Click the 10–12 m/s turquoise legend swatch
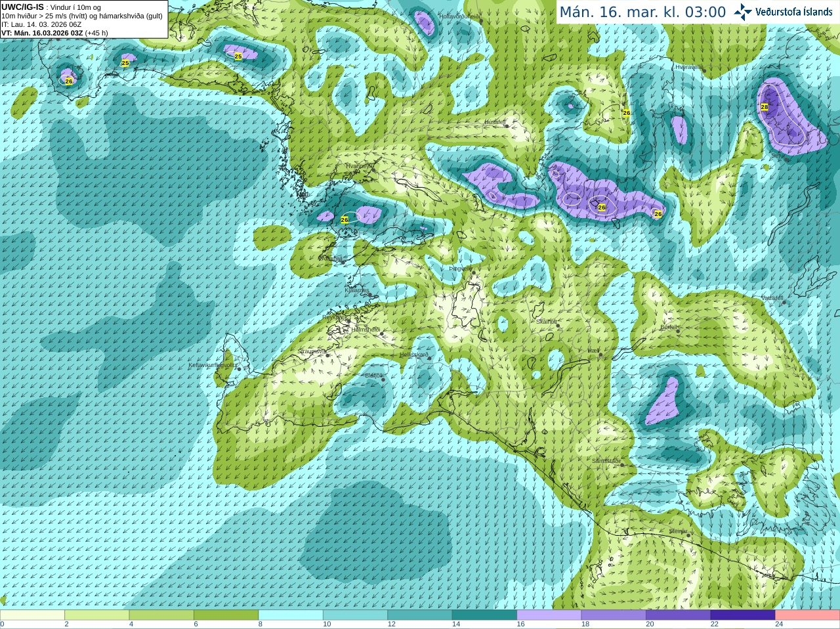The width and height of the screenshot is (840, 629). (x=356, y=615)
